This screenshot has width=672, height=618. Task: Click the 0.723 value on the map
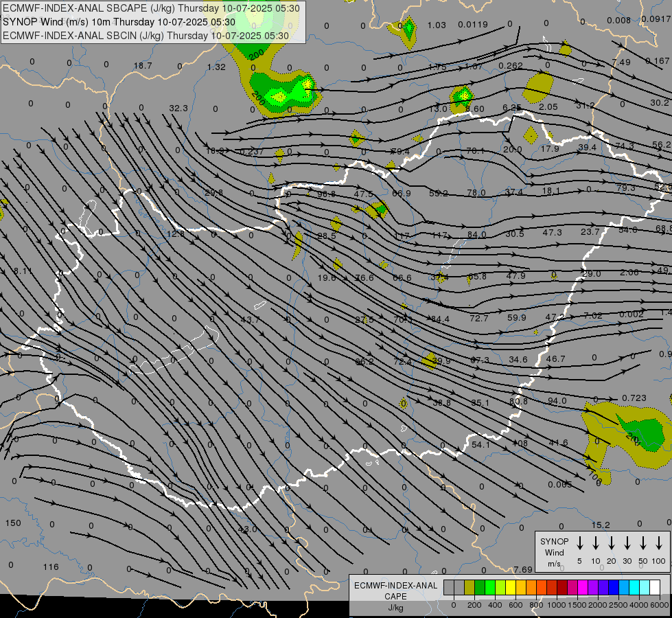click(634, 398)
